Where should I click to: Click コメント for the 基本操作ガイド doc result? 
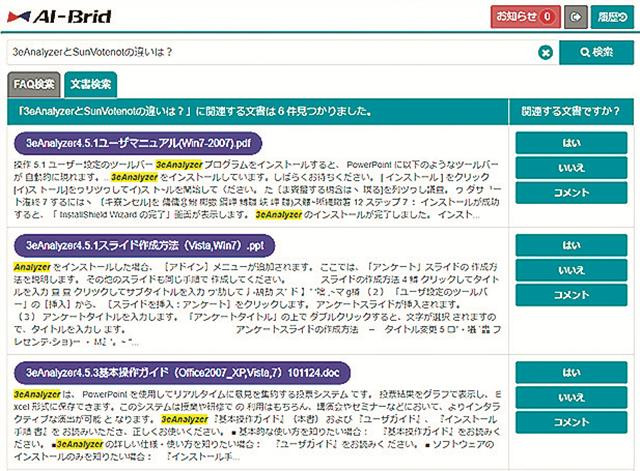[x=571, y=422]
